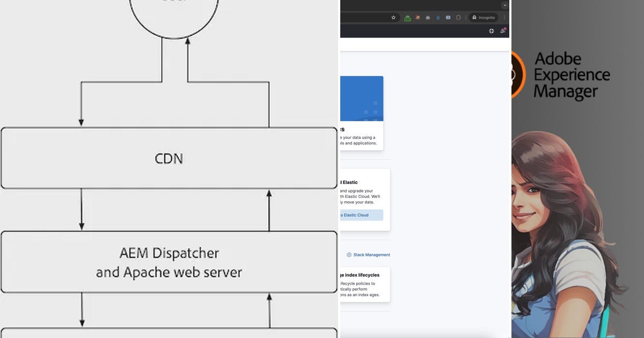
Task: Click the gear icon next to Stack Management
Action: tap(349, 254)
